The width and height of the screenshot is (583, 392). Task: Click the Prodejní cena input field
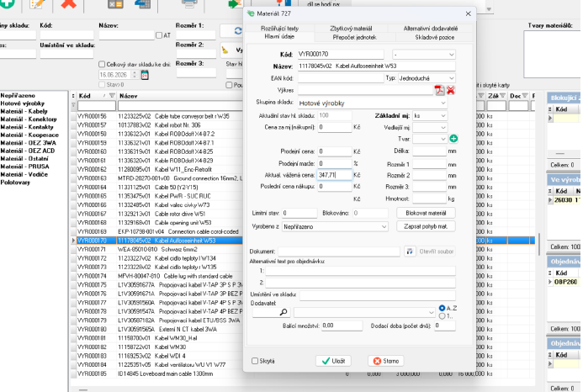point(334,151)
